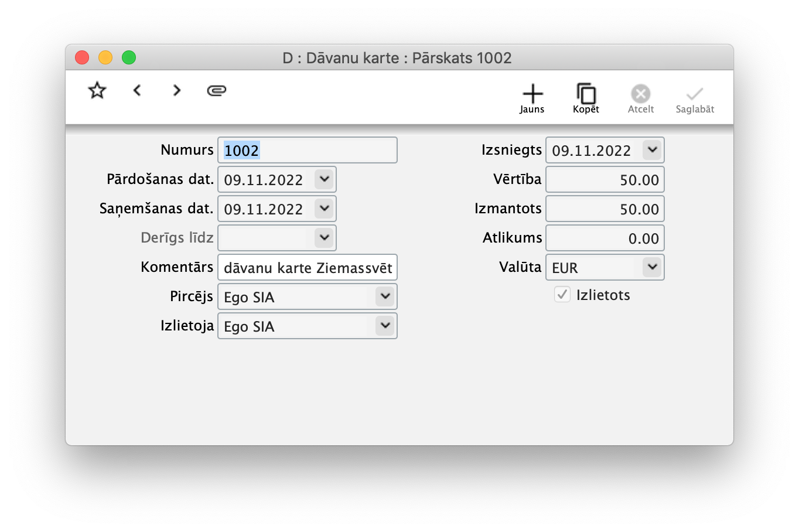Mark record as favorite with star icon
Image resolution: width=799 pixels, height=532 pixels.
(x=97, y=90)
